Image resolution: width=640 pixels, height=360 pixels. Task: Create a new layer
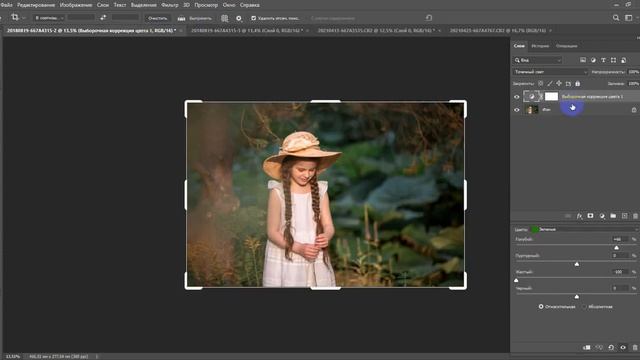[624, 216]
